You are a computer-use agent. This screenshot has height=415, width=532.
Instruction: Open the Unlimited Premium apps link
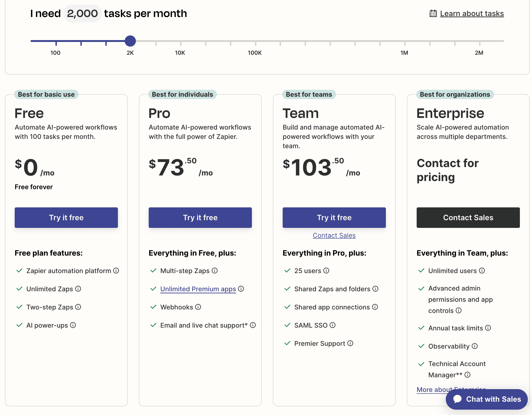(x=198, y=289)
